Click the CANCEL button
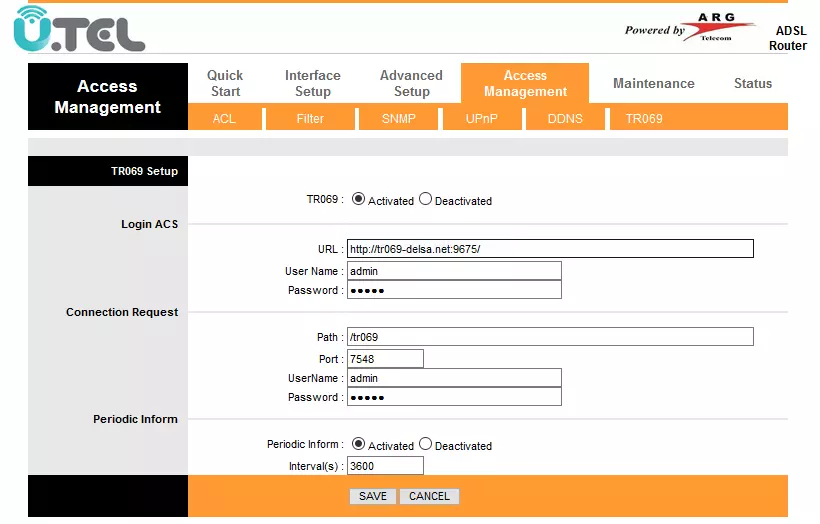The width and height of the screenshot is (820, 524). pyautogui.click(x=429, y=496)
